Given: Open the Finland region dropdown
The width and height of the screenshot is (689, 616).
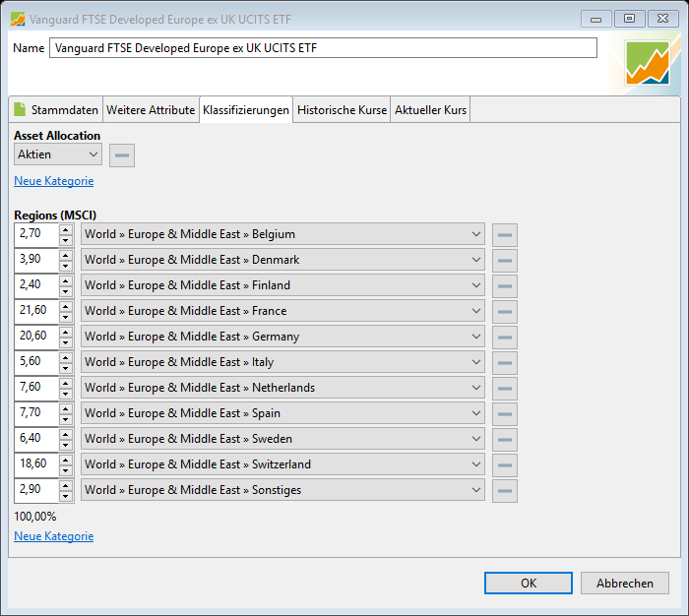Looking at the screenshot, I should coord(282,285).
